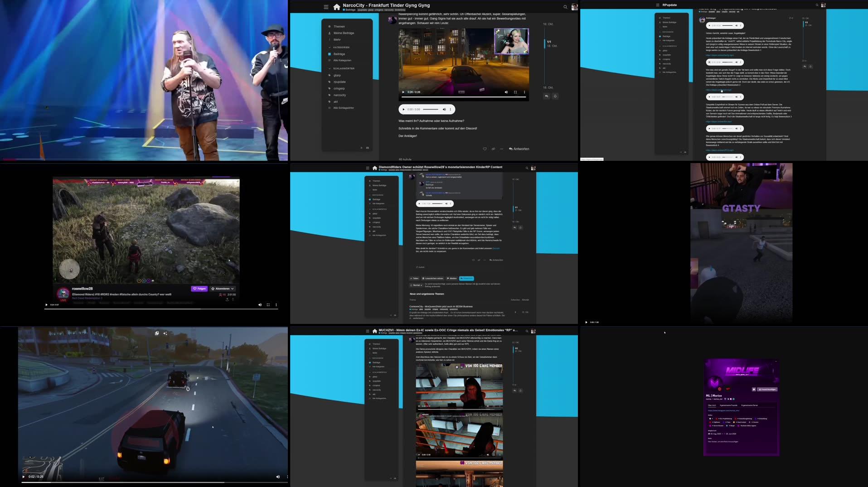Click Melden in DiamondRiders topic footer
Viewport: 868px width, 487px height.
click(452, 278)
